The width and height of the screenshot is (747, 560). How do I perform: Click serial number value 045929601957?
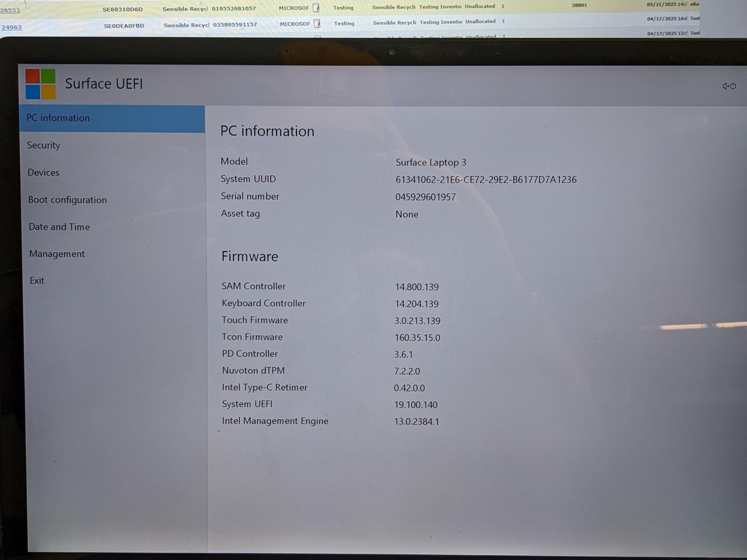point(425,197)
